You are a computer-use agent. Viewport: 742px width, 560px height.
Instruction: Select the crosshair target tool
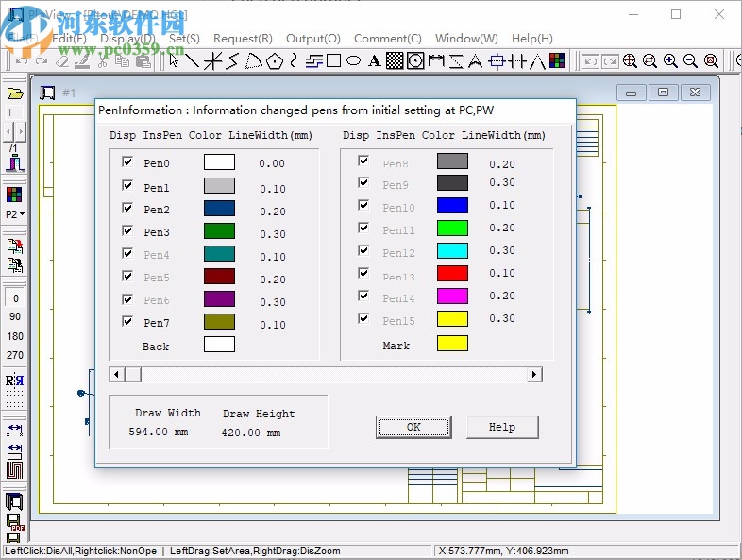pyautogui.click(x=497, y=60)
